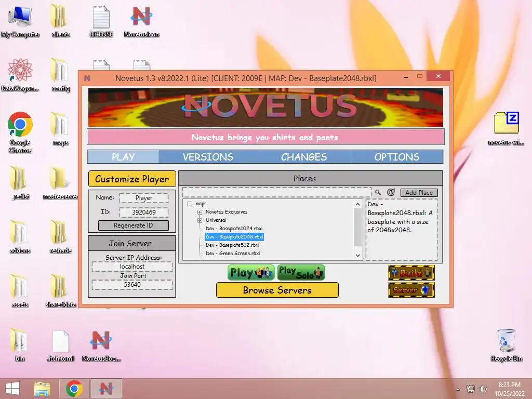Image resolution: width=532 pixels, height=399 pixels.
Task: Open the My Computer desktop icon
Action: tap(20, 21)
